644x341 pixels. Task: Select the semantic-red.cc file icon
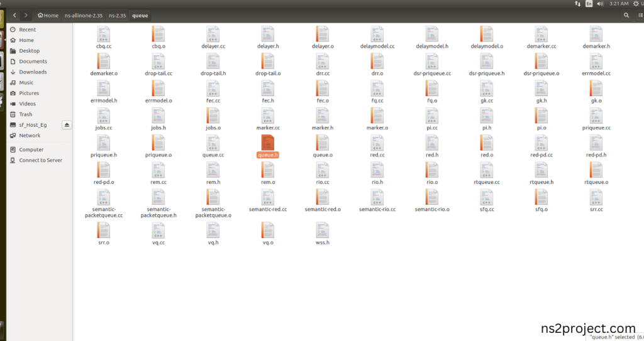click(x=268, y=197)
